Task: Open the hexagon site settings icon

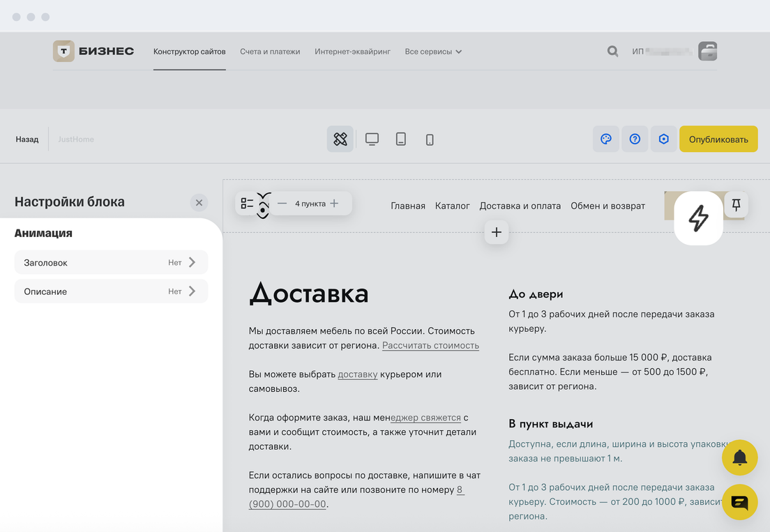Action: click(x=664, y=139)
